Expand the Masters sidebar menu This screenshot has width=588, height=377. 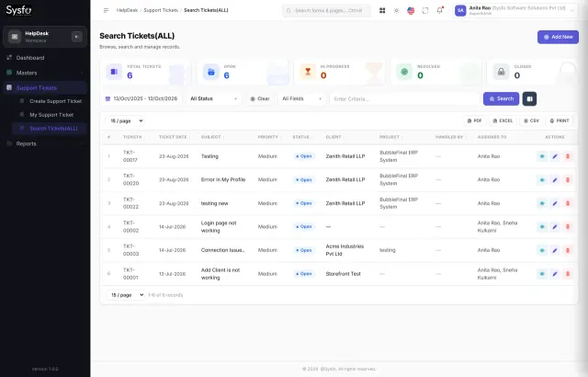45,73
